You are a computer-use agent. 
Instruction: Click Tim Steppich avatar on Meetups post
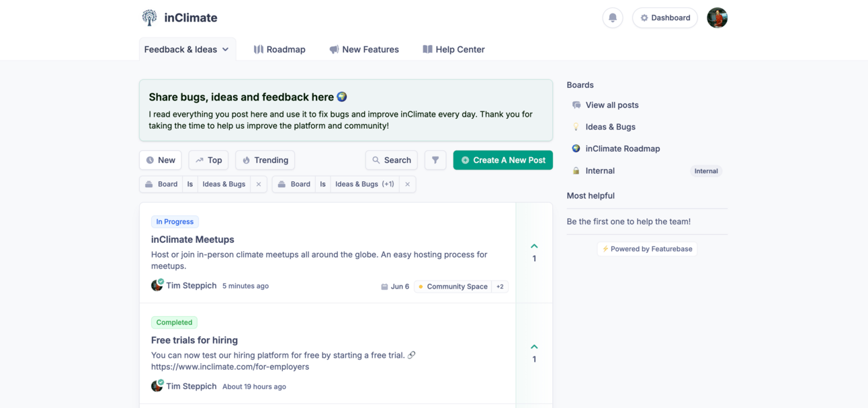point(157,285)
